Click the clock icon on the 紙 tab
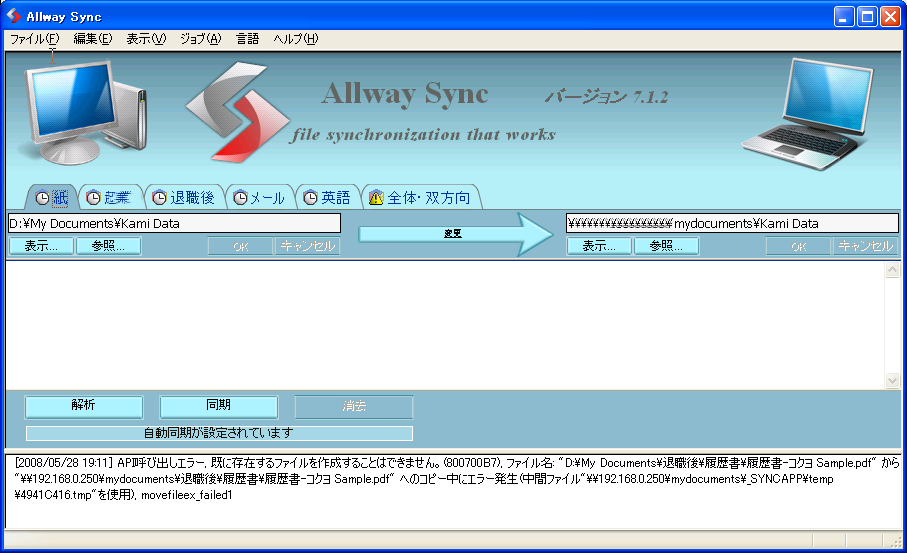Screen dimensions: 907x553 (42, 198)
